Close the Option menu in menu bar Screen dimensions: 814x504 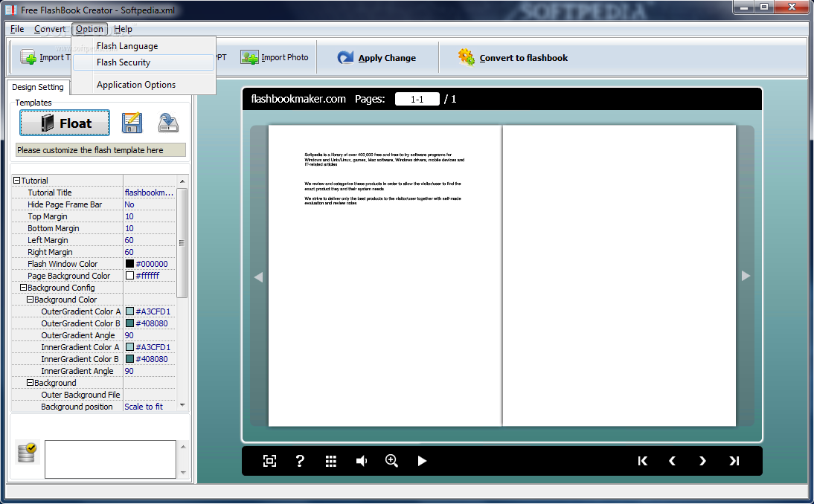(x=89, y=29)
